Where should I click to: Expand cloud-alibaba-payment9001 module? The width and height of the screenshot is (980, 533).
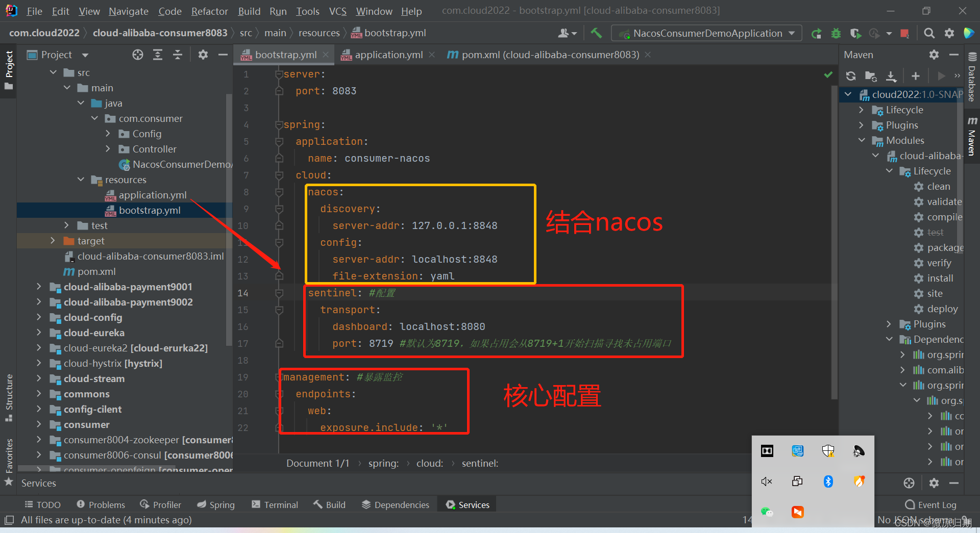39,287
